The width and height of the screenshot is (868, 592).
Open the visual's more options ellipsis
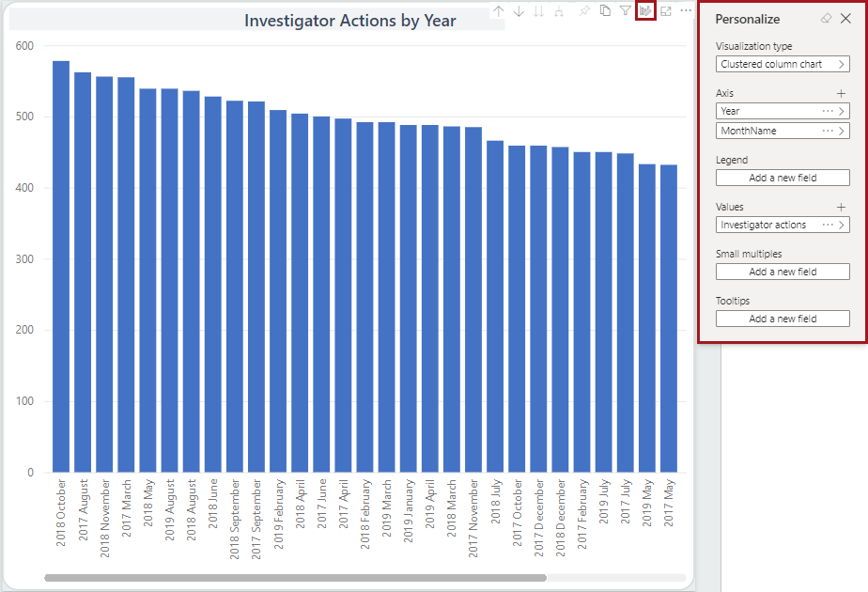pos(687,11)
